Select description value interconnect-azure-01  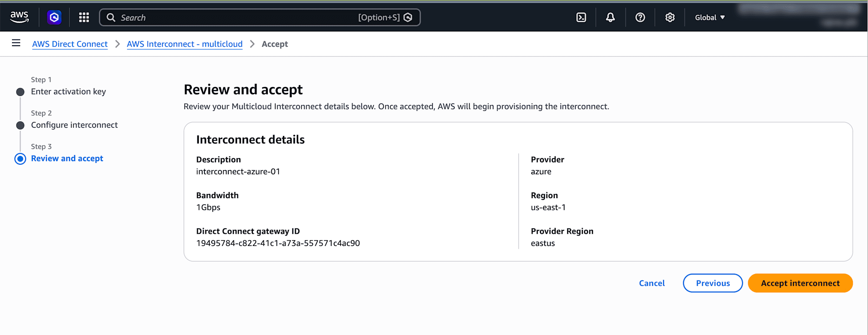tap(238, 172)
